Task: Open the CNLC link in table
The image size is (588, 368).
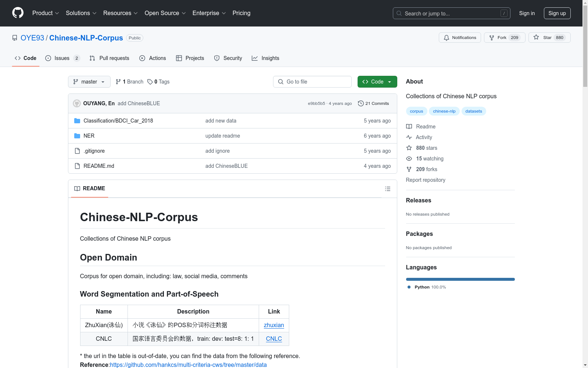Action: coord(274,339)
